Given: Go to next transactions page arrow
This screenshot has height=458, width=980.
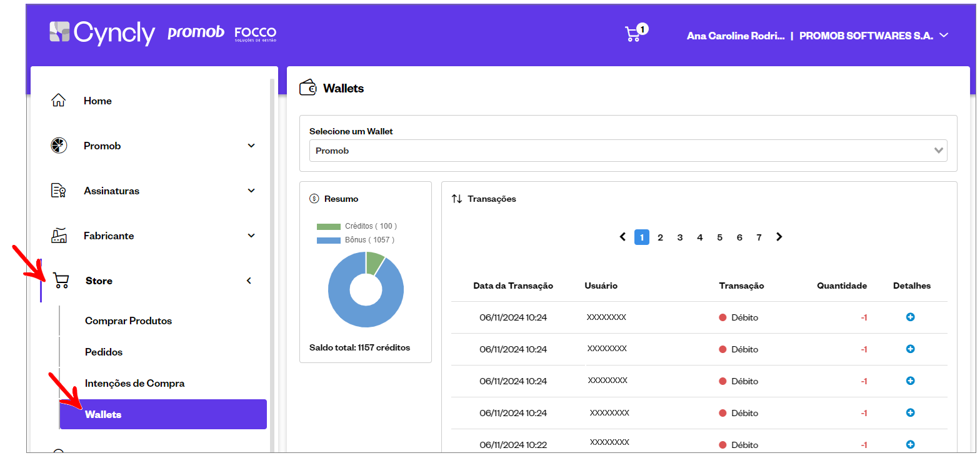Looking at the screenshot, I should coord(779,237).
